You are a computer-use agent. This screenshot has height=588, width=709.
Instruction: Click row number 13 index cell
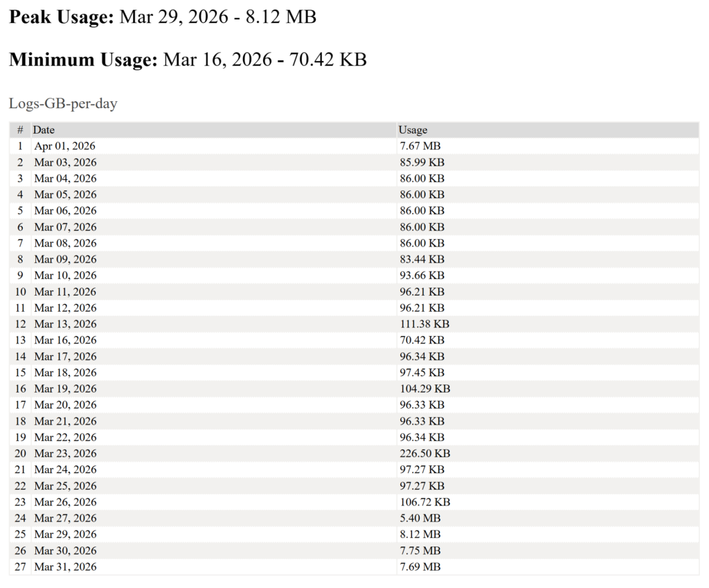20,340
